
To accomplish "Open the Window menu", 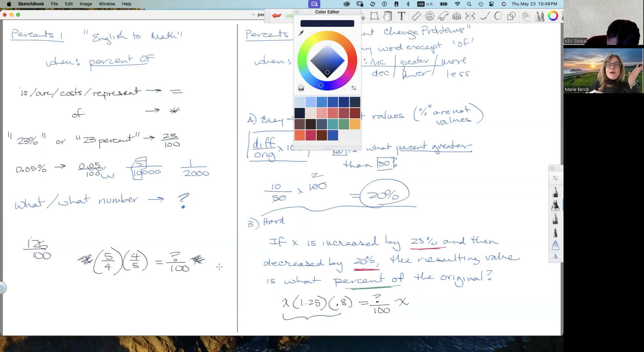I will pyautogui.click(x=107, y=4).
